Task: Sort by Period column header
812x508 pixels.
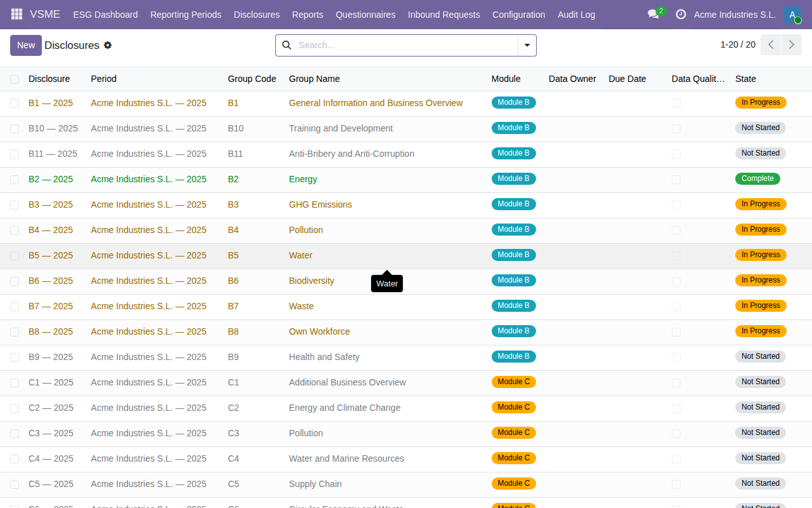Action: click(x=104, y=79)
